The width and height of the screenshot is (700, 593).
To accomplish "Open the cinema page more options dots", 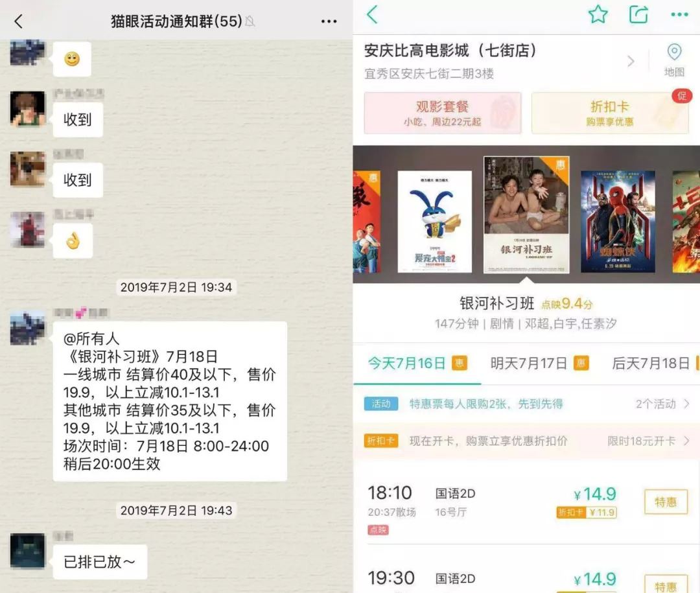I will [679, 15].
